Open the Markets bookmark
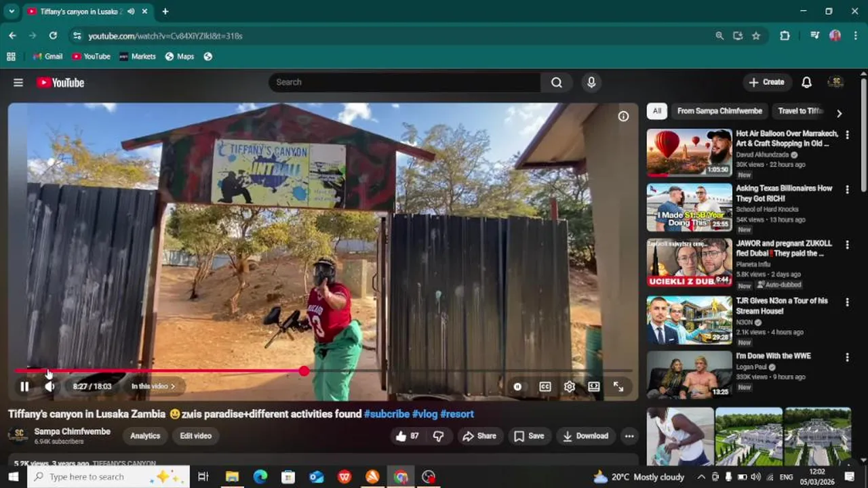 pyautogui.click(x=138, y=57)
